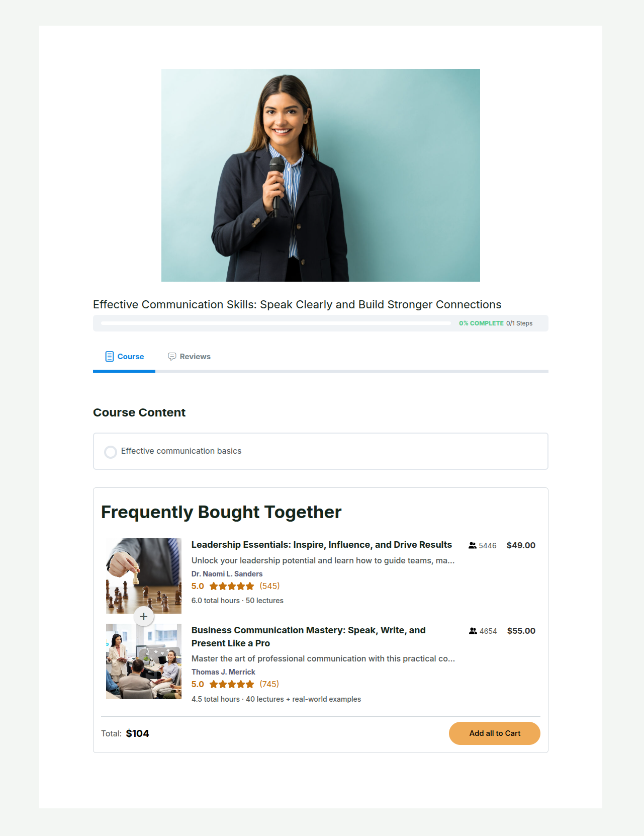Click the plus icon between course thumbnails

point(144,616)
